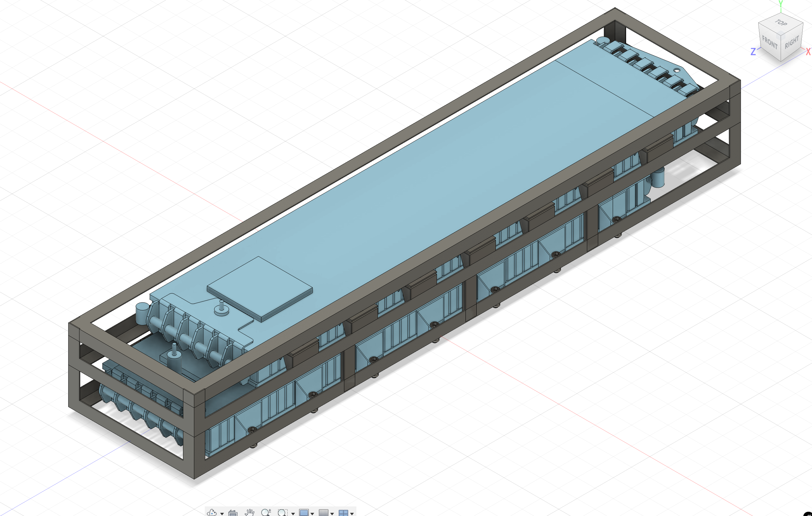Screen dimensions: 812x516
Task: Select the Pan hand tool
Action: coord(250,512)
